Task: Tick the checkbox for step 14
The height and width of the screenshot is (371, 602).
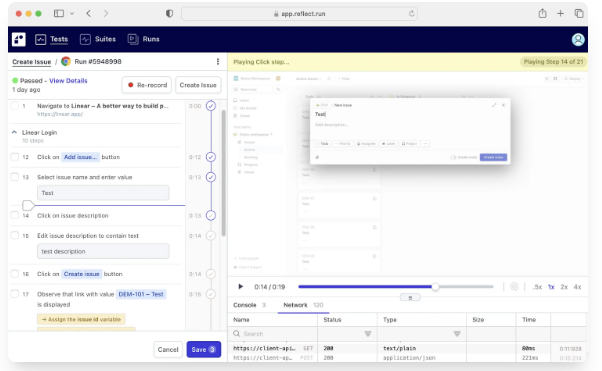Action: 15,215
